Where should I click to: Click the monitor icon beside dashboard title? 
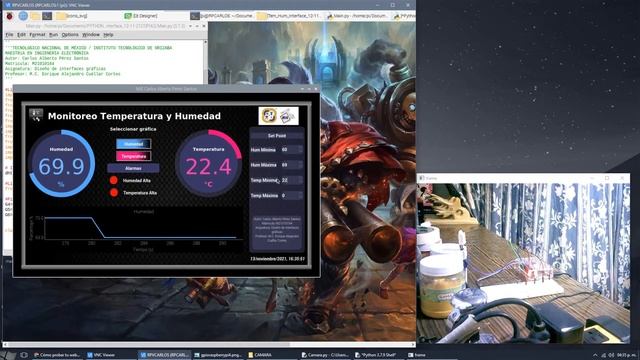[x=36, y=115]
